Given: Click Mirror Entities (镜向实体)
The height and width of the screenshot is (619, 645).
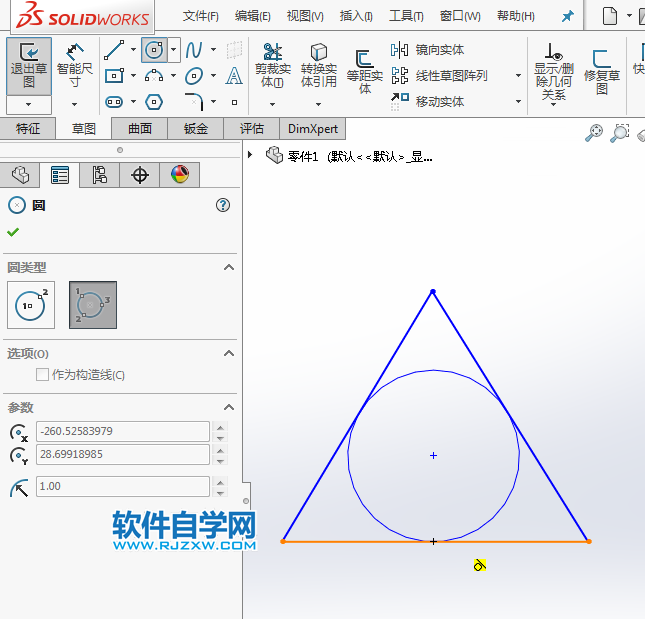Looking at the screenshot, I should point(427,50).
